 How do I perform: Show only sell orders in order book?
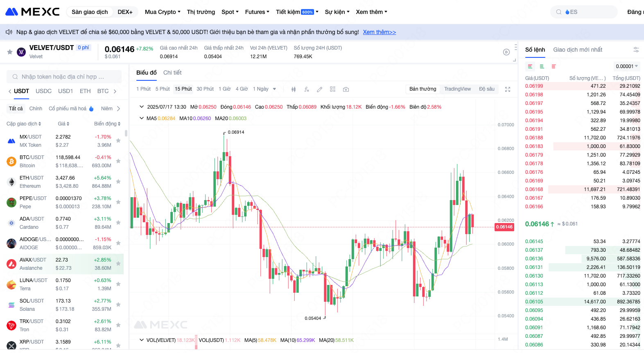click(554, 66)
